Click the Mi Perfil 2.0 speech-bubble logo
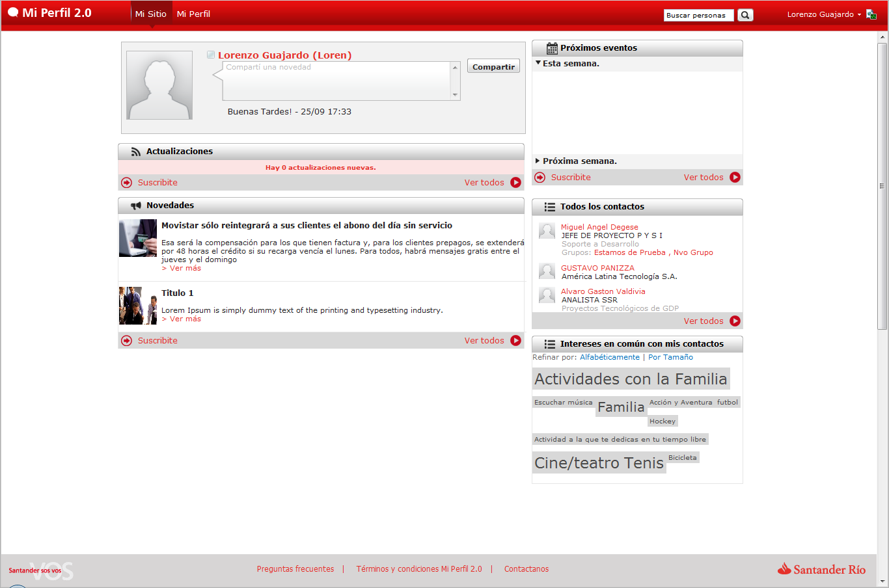Image resolution: width=889 pixels, height=588 pixels. tap(13, 12)
